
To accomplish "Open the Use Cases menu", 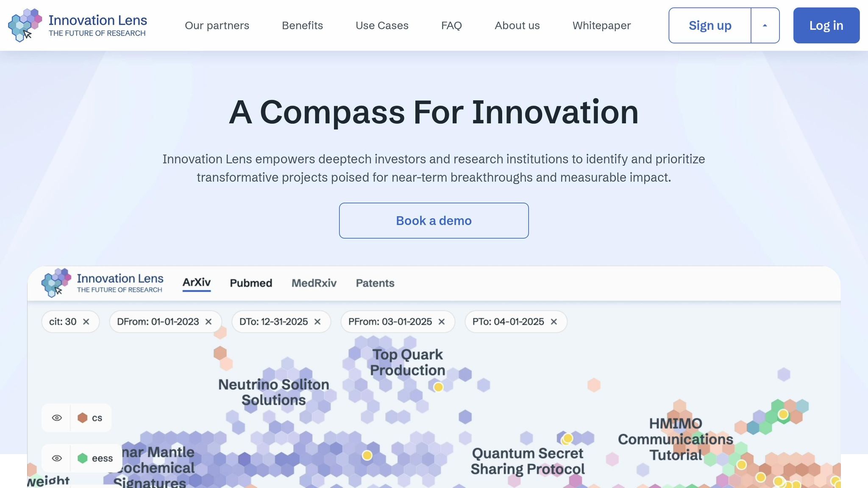I will coord(381,25).
